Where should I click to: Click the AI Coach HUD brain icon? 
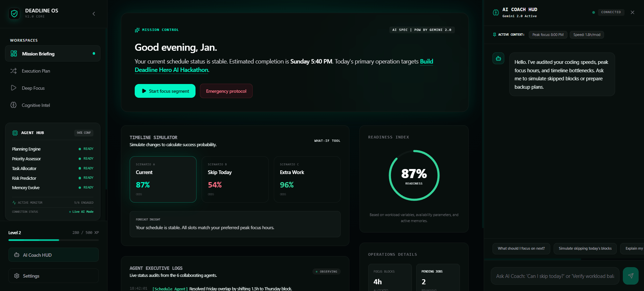(x=496, y=12)
